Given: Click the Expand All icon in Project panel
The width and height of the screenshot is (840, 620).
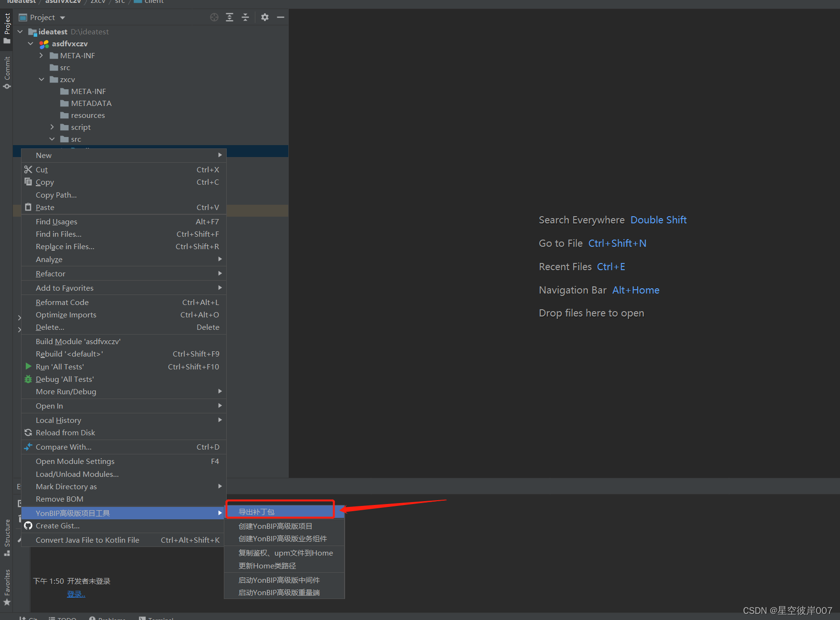Looking at the screenshot, I should click(230, 17).
